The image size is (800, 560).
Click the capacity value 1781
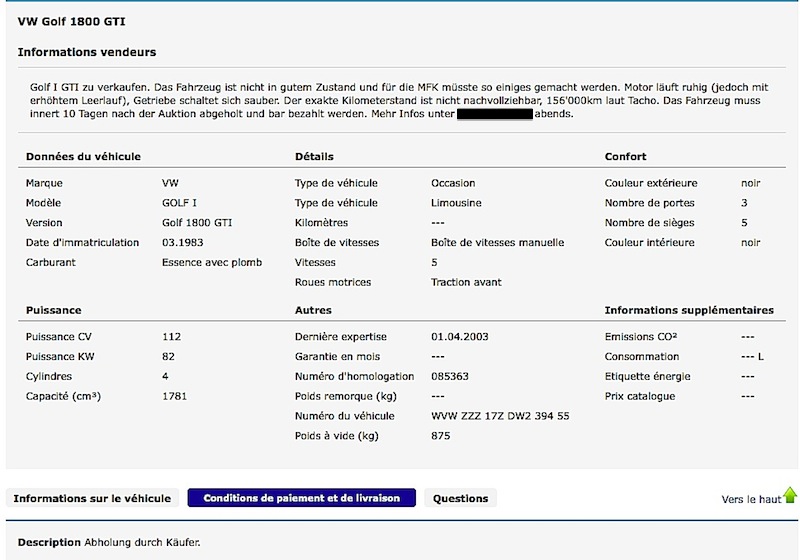click(x=174, y=396)
